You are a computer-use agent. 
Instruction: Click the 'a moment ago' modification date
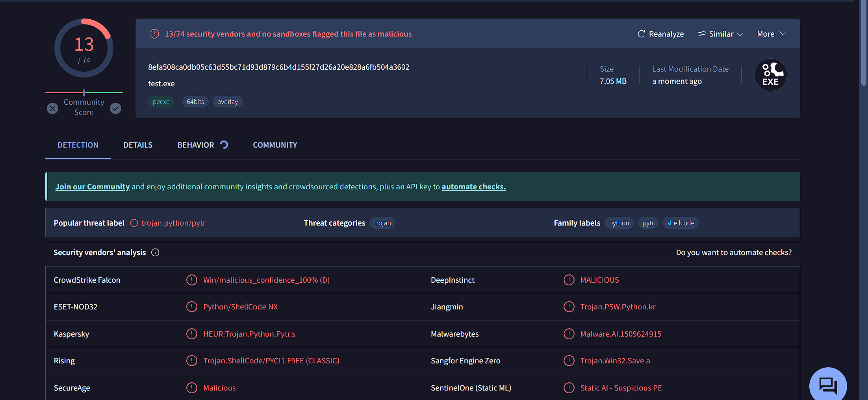coord(677,81)
